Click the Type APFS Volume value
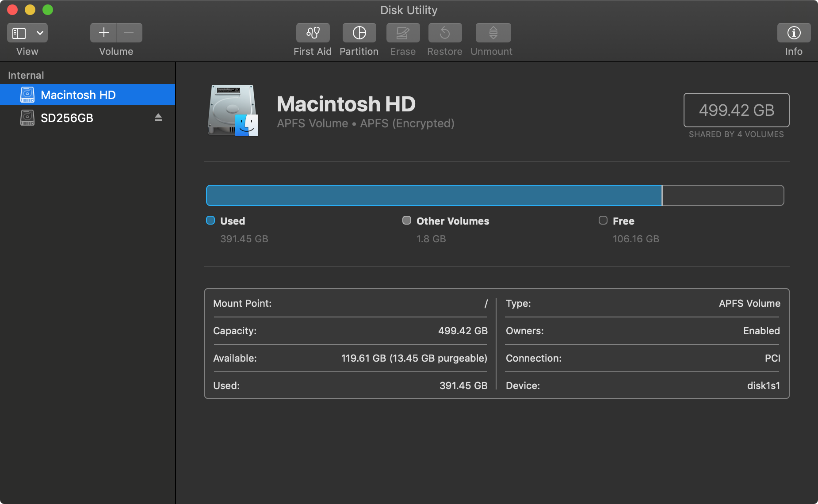Viewport: 818px width, 504px height. pyautogui.click(x=749, y=303)
